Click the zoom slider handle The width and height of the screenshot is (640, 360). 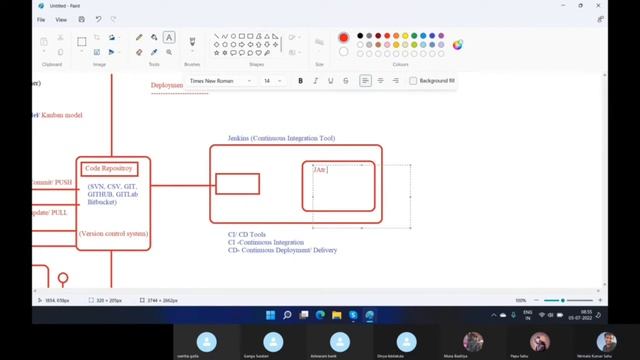click(x=563, y=300)
